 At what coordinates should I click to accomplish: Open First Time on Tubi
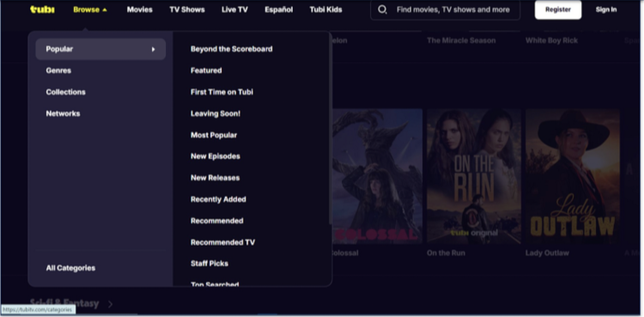click(222, 92)
